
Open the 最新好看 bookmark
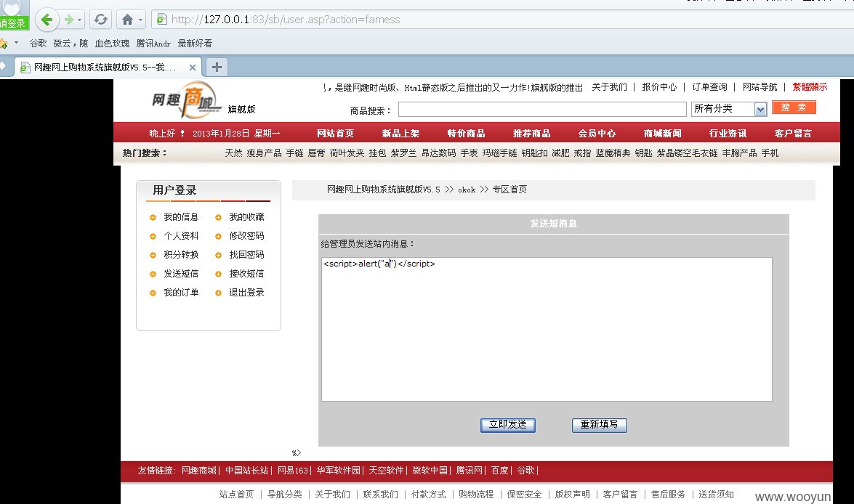195,43
